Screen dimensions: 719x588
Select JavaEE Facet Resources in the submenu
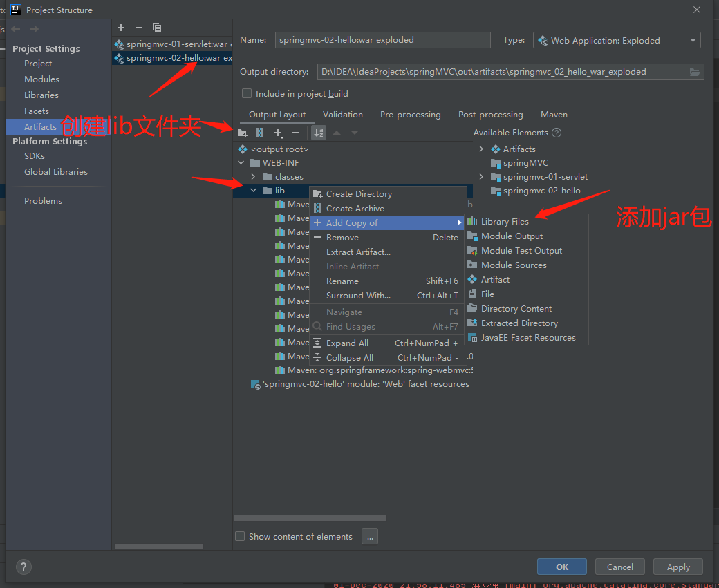click(526, 338)
